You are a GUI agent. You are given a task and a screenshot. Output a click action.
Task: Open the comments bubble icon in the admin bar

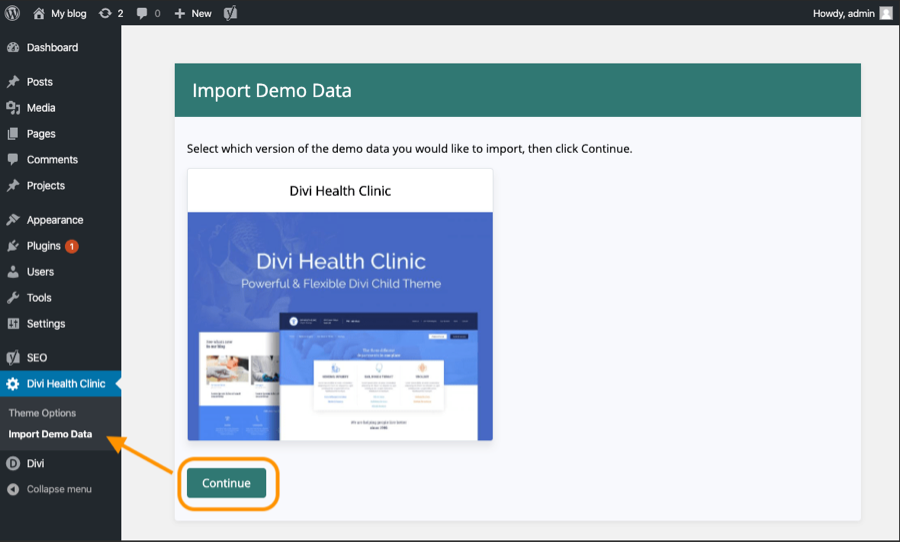pos(142,13)
